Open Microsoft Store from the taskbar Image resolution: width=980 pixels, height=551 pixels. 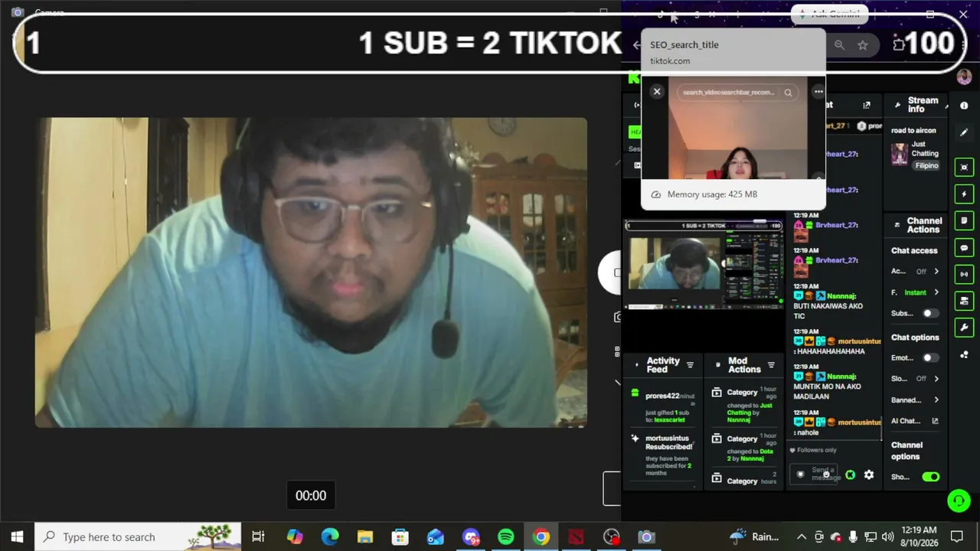(400, 536)
